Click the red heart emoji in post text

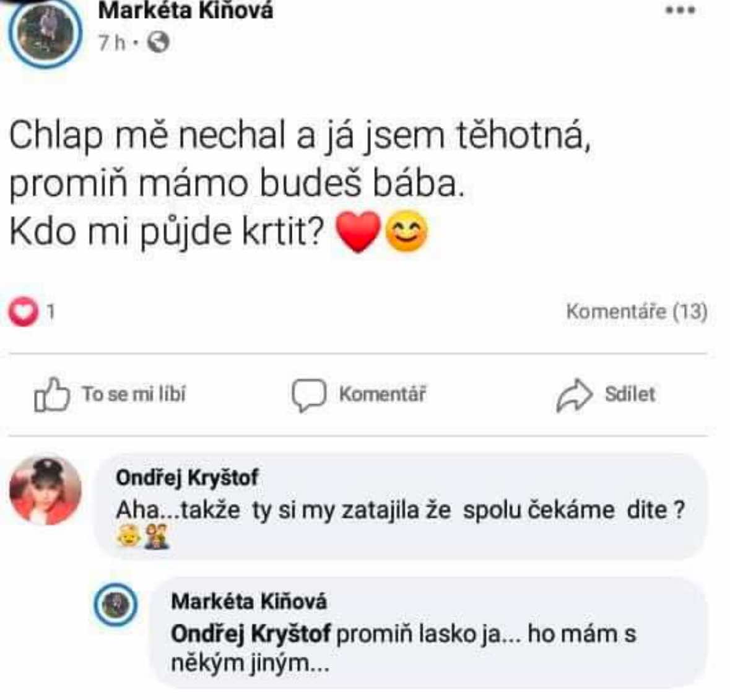coord(357,232)
